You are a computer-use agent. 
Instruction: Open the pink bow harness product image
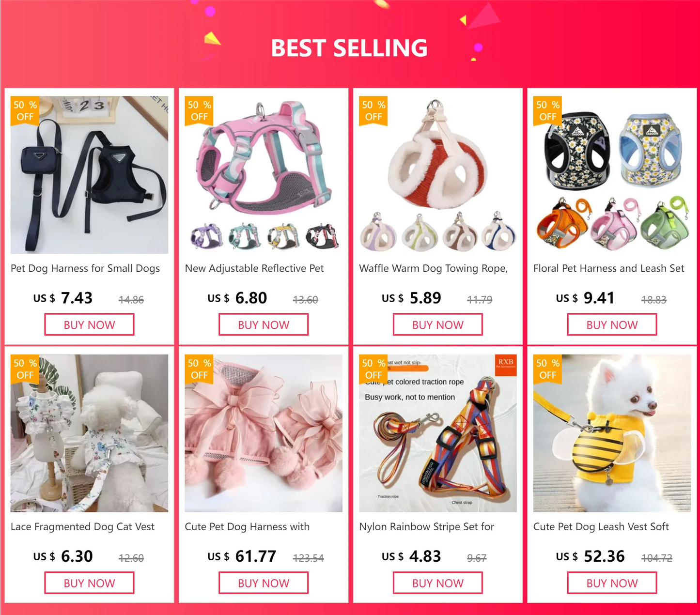point(264,433)
